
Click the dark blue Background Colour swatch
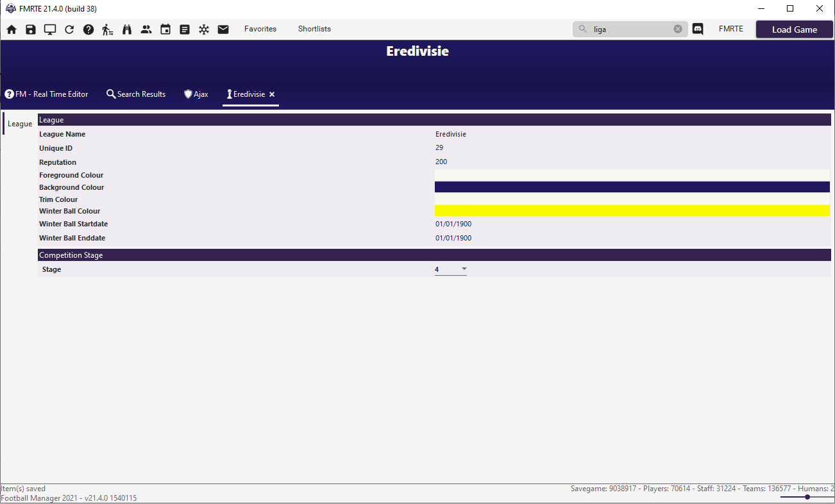(x=632, y=187)
